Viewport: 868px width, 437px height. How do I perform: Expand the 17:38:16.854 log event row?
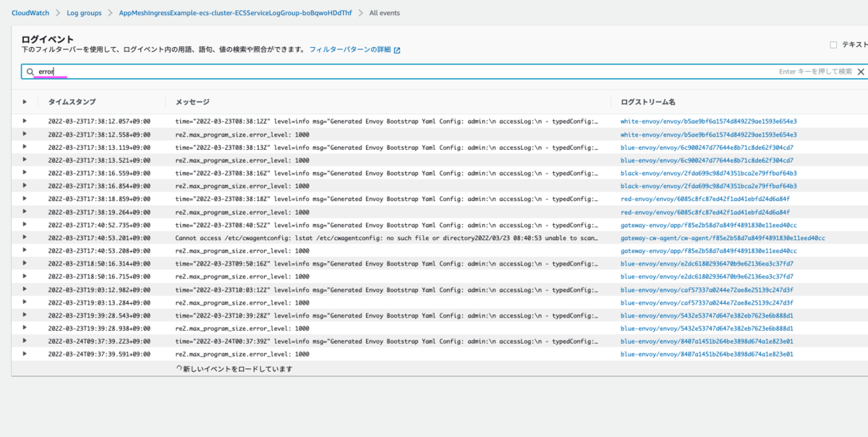[25, 186]
